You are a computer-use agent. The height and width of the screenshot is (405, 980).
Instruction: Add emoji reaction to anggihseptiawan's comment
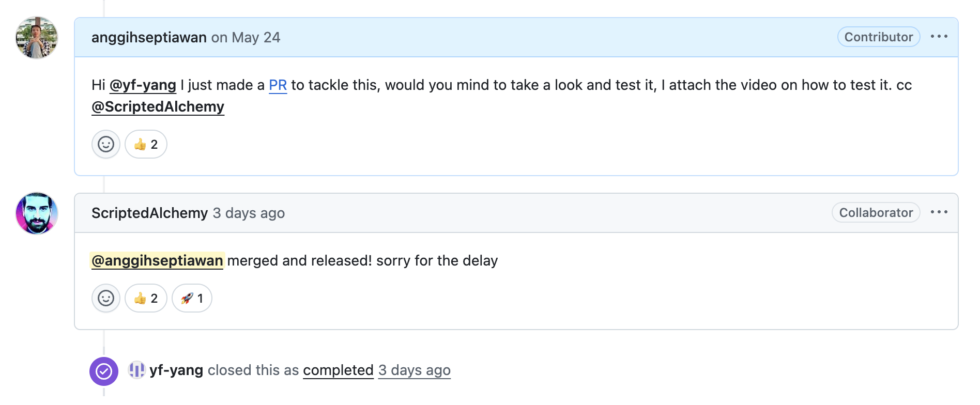coord(106,144)
